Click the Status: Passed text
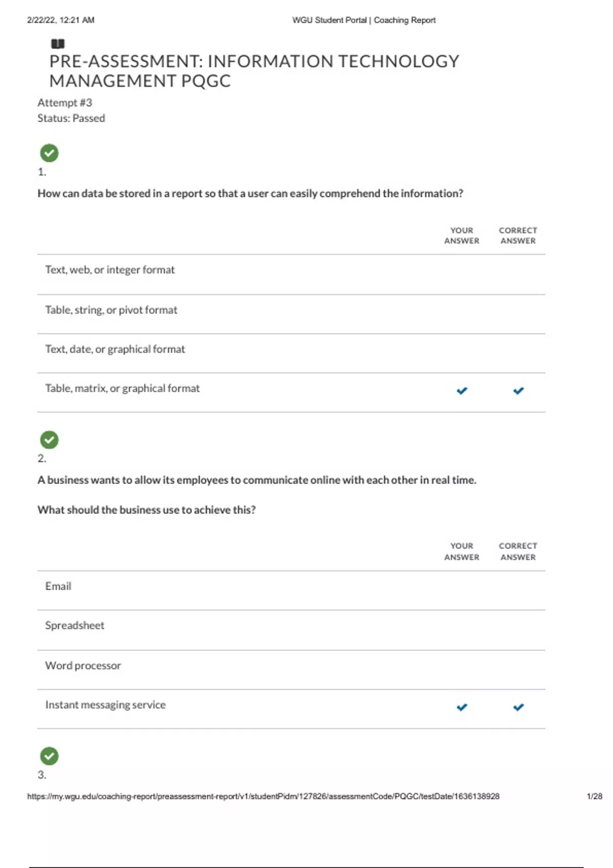 point(71,118)
